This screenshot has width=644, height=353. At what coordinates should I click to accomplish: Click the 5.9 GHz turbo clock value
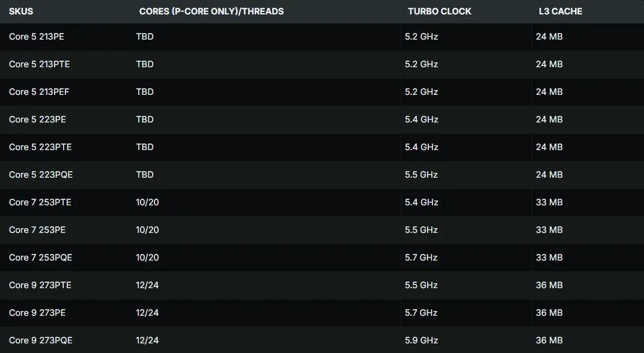pos(421,340)
